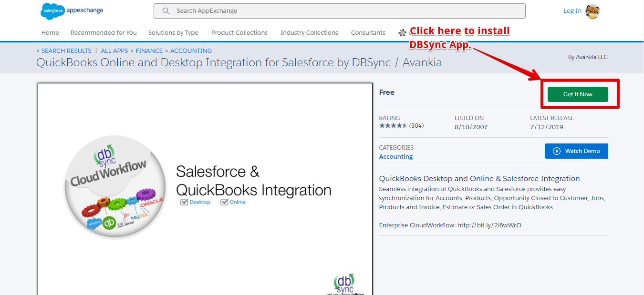
Task: Click the http://bit.ly/2i6wWcD URL text
Action: pos(489,225)
